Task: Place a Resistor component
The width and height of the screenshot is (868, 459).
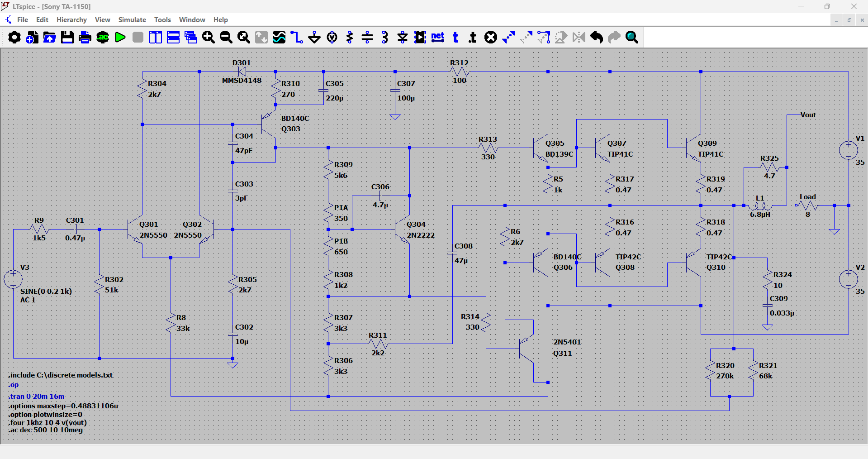Action: click(350, 37)
